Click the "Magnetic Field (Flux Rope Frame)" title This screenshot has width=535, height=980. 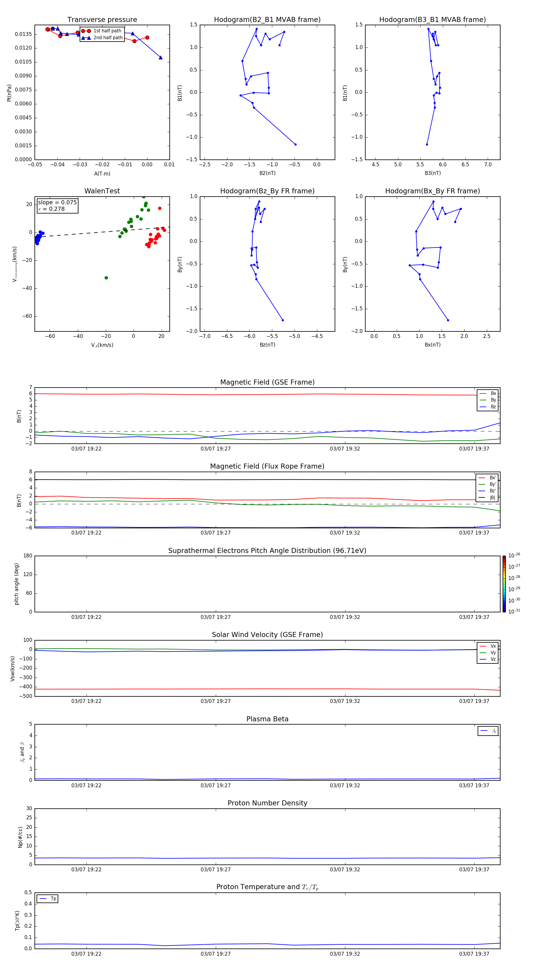[267, 467]
